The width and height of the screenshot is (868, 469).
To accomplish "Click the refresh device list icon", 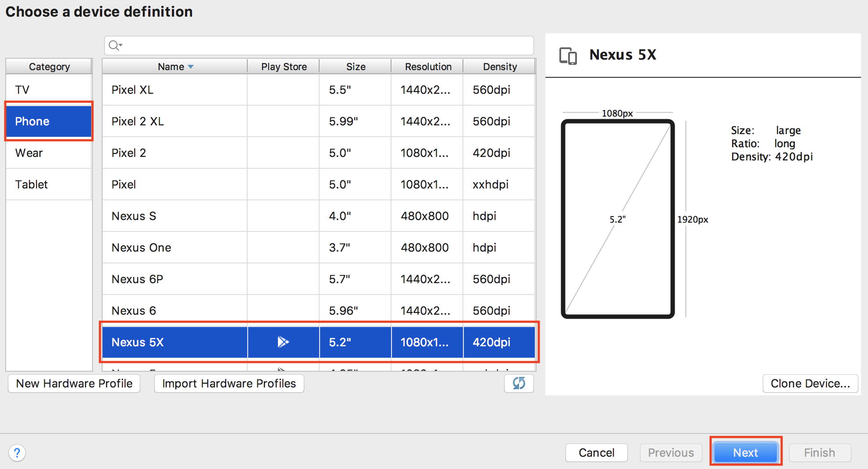I will point(519,384).
